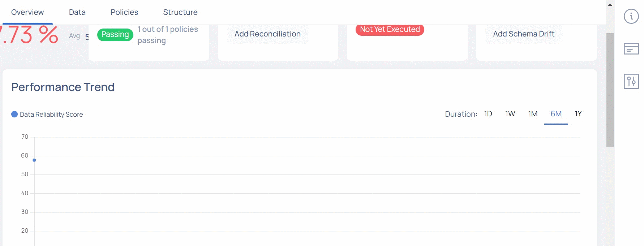
Task: Set duration to 1M
Action: coord(533,114)
